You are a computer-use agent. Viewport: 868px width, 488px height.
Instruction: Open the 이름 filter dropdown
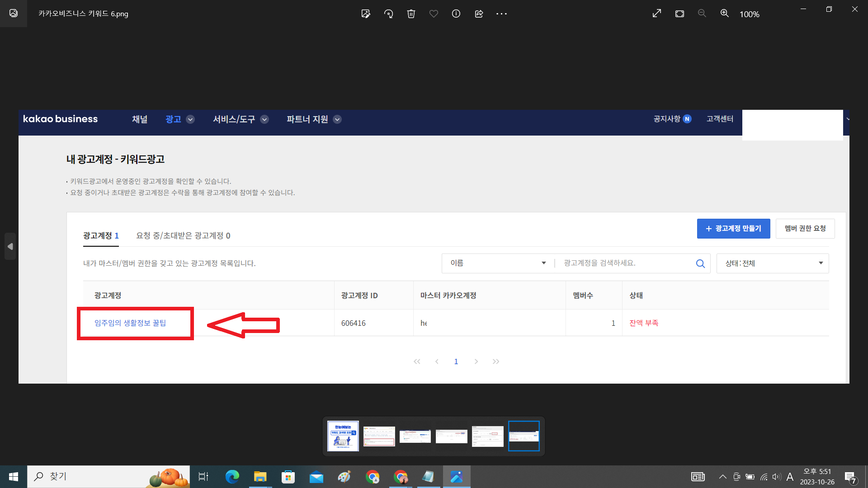point(496,263)
